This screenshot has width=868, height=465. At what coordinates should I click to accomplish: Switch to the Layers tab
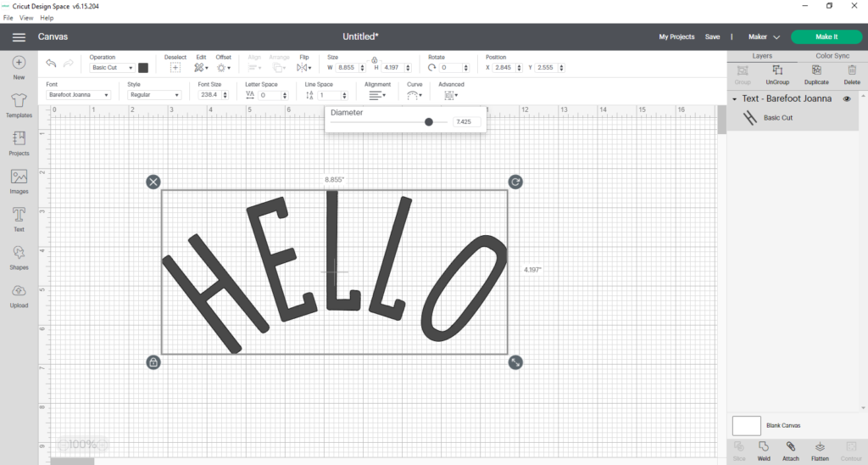click(x=762, y=56)
